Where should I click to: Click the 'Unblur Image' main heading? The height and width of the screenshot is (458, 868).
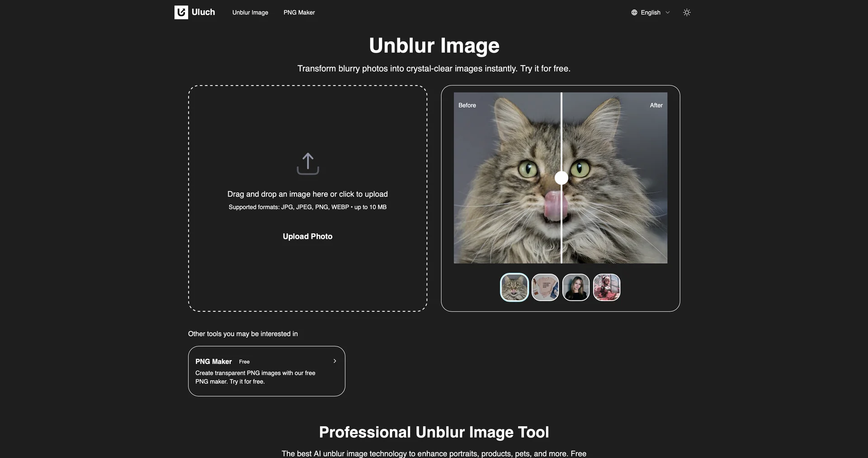pos(434,45)
